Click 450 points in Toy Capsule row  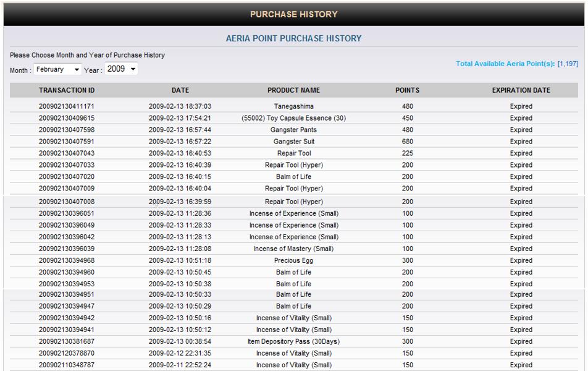click(408, 118)
